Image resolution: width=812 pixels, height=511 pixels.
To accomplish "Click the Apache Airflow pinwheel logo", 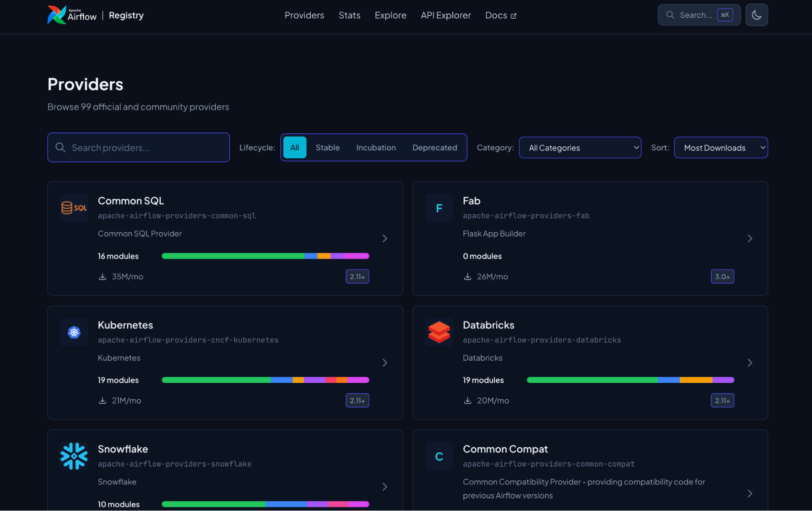I will tap(56, 15).
